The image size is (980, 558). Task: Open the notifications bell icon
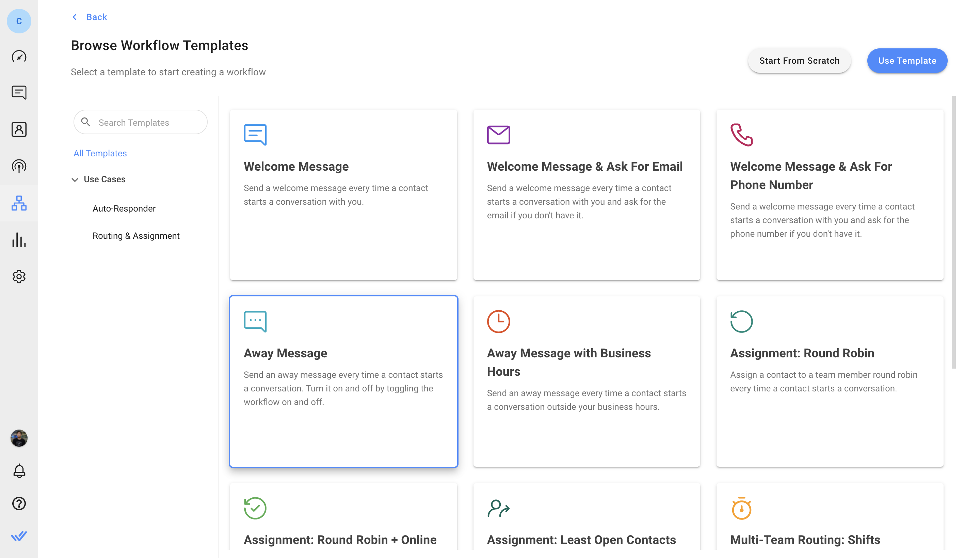pos(19,471)
